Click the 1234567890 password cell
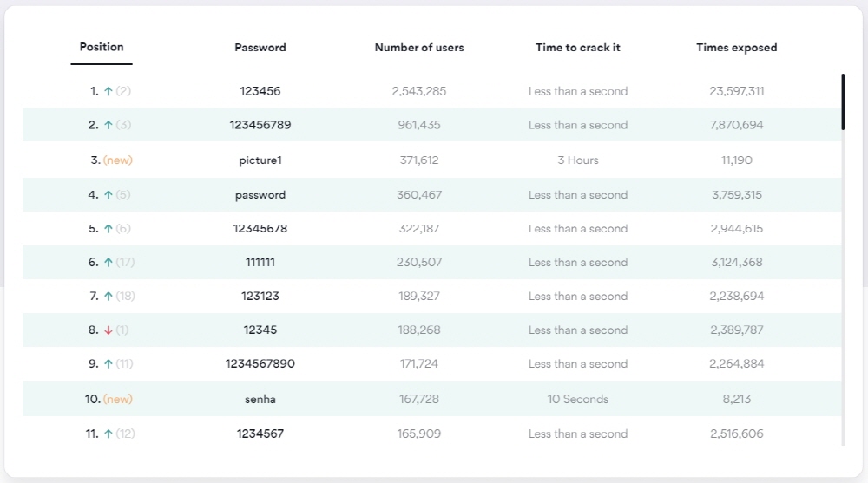868x483 pixels. pyautogui.click(x=260, y=364)
